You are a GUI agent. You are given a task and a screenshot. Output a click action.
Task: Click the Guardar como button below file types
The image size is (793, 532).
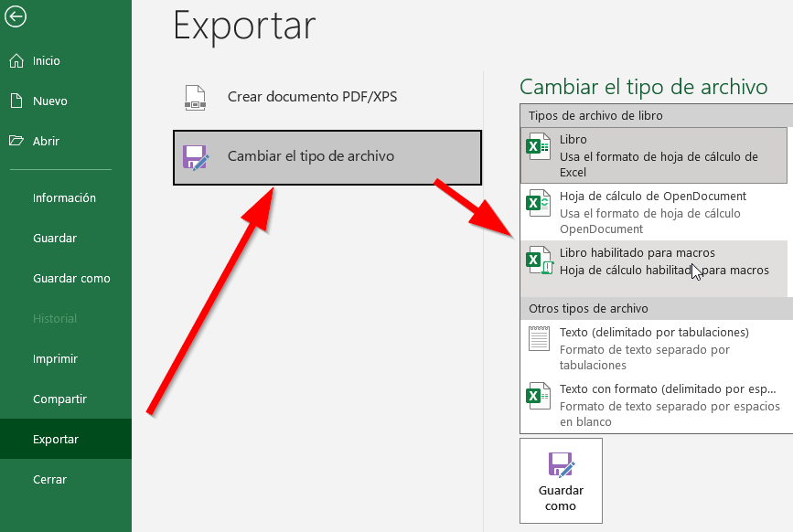560,481
